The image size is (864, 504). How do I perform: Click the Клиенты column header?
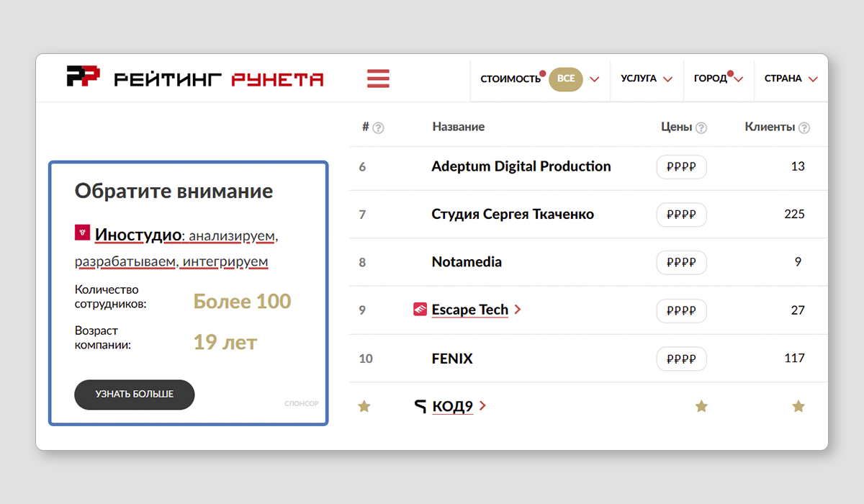tap(770, 127)
